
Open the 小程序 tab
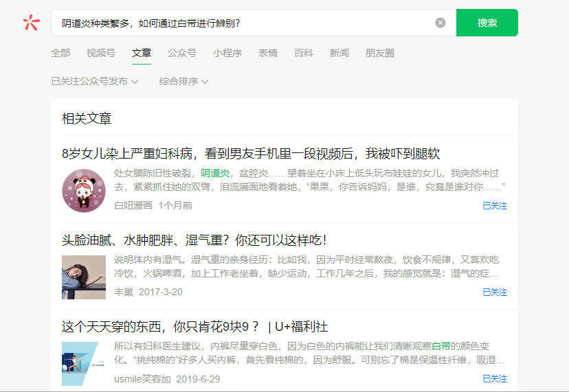point(227,53)
